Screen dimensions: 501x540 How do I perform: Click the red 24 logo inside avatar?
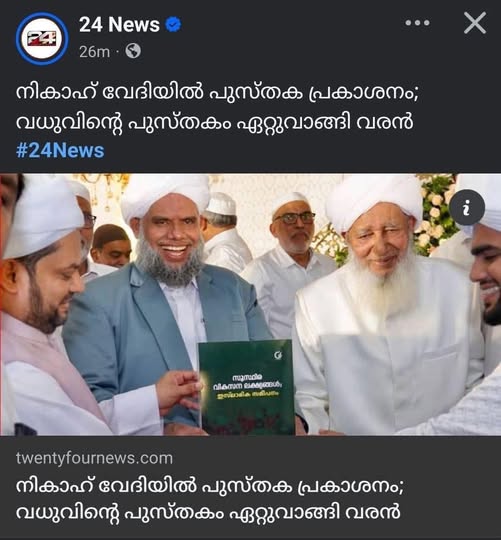[42, 38]
